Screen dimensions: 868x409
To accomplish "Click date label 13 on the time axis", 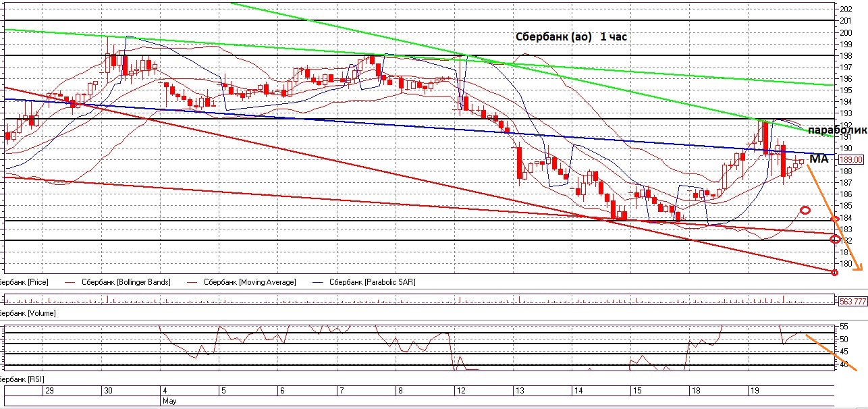I will (520, 391).
